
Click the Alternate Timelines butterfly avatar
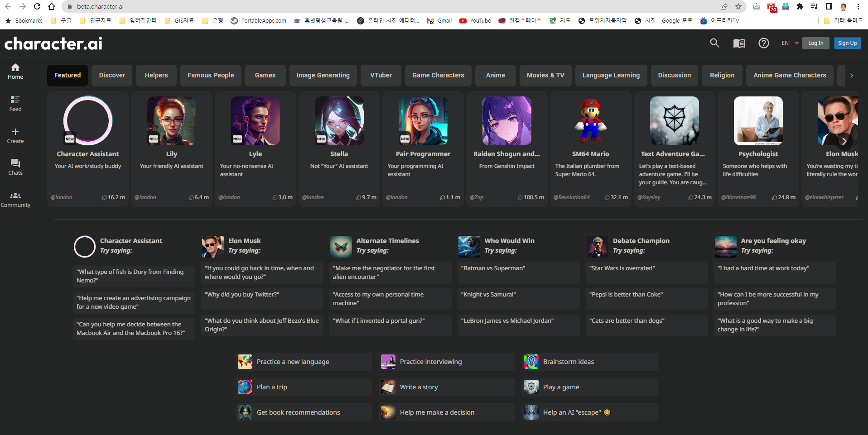point(341,247)
